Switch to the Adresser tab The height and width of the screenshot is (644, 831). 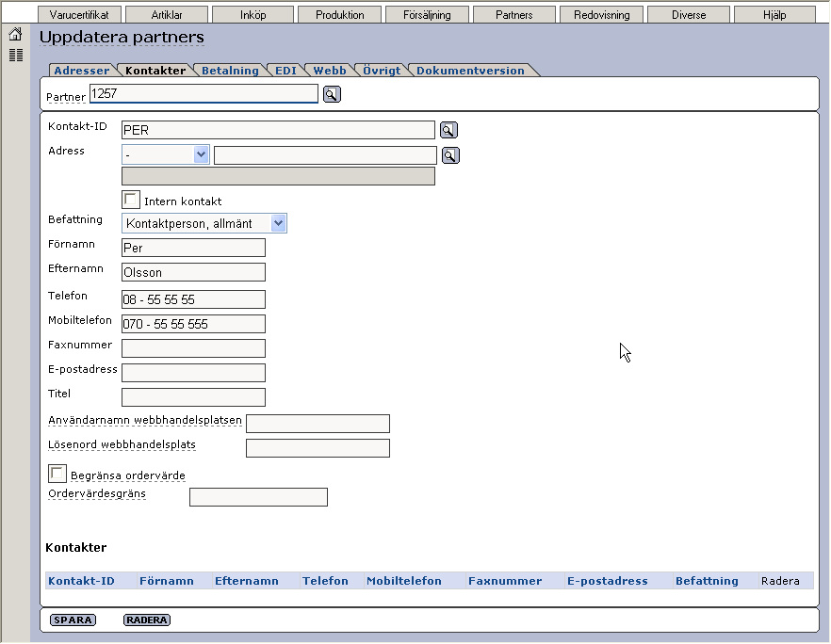pos(82,71)
